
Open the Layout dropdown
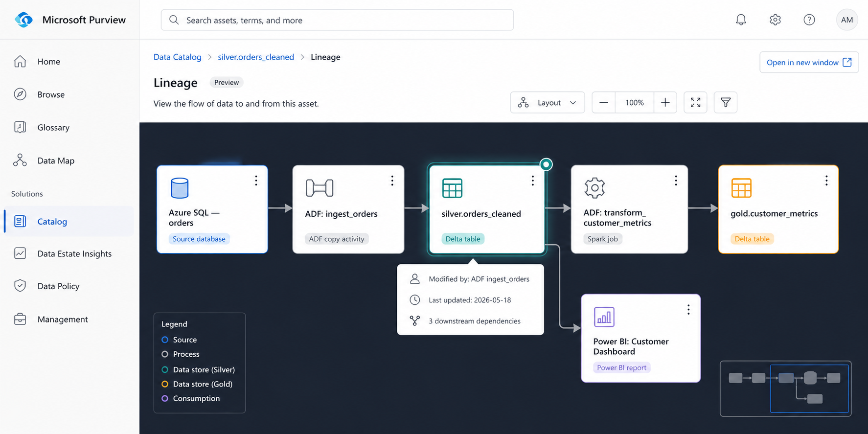(x=548, y=102)
